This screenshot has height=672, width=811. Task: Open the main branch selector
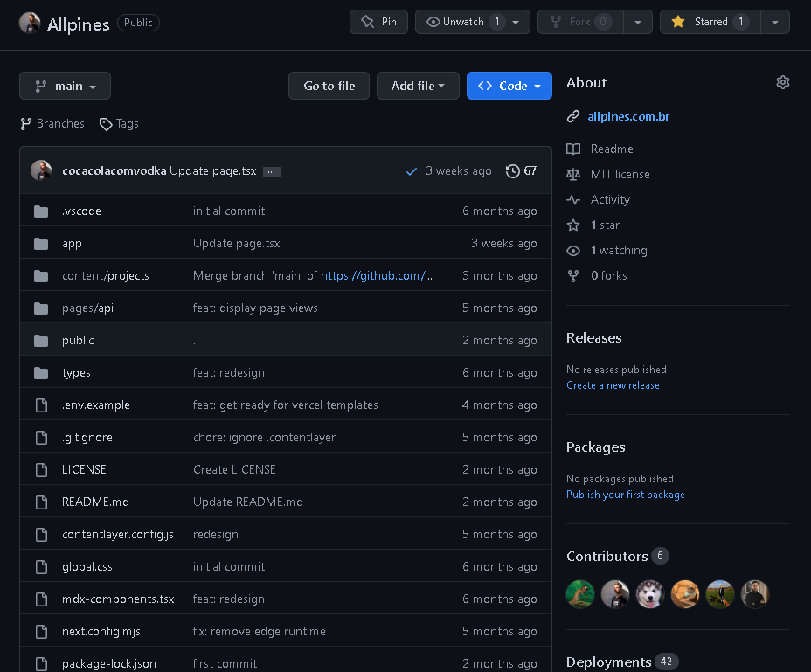pos(66,86)
